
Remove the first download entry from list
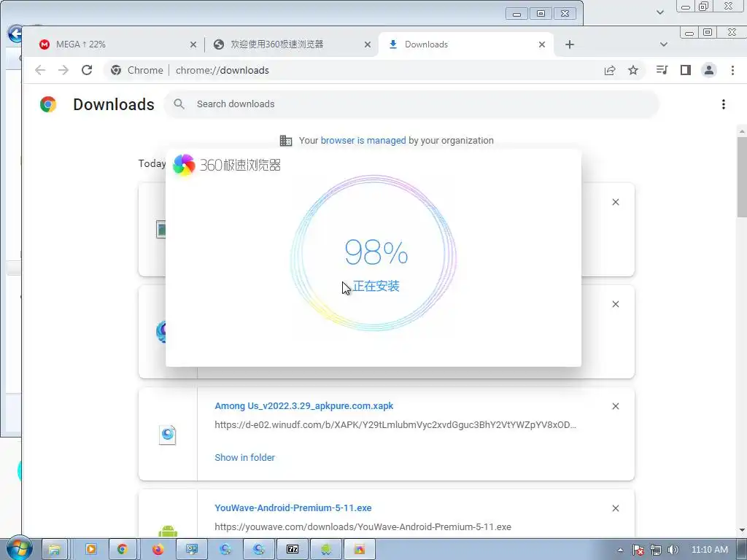point(616,203)
